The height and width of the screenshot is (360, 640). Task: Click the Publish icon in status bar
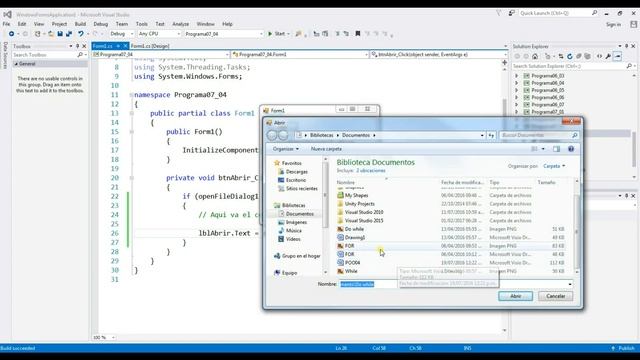(613, 348)
